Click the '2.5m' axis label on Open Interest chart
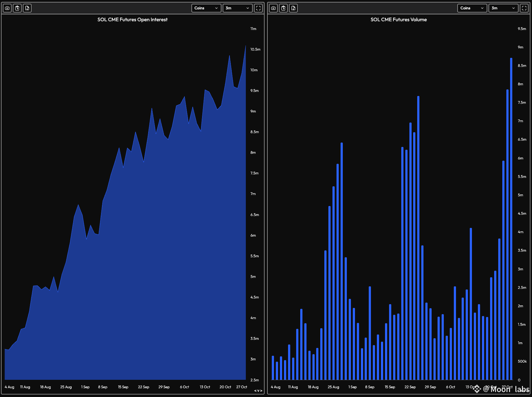The width and height of the screenshot is (532, 397). point(255,380)
